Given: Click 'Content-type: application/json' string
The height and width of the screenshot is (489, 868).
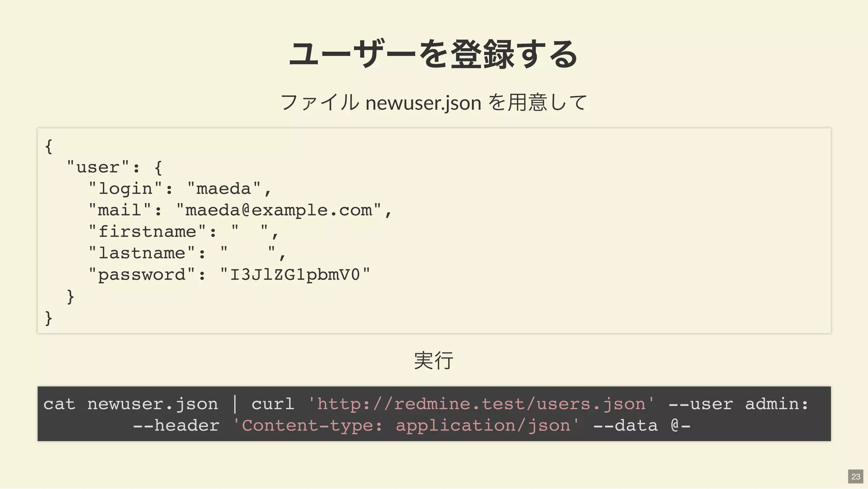Looking at the screenshot, I should [406, 425].
